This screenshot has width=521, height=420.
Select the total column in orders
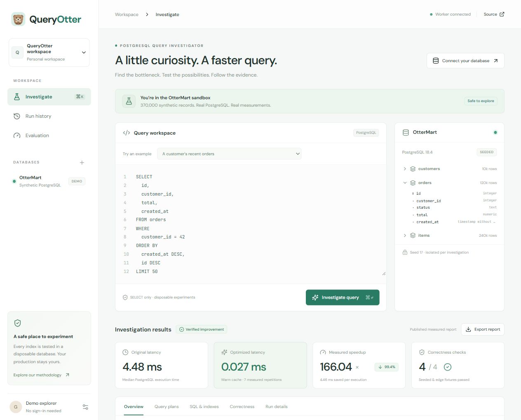pyautogui.click(x=454, y=215)
